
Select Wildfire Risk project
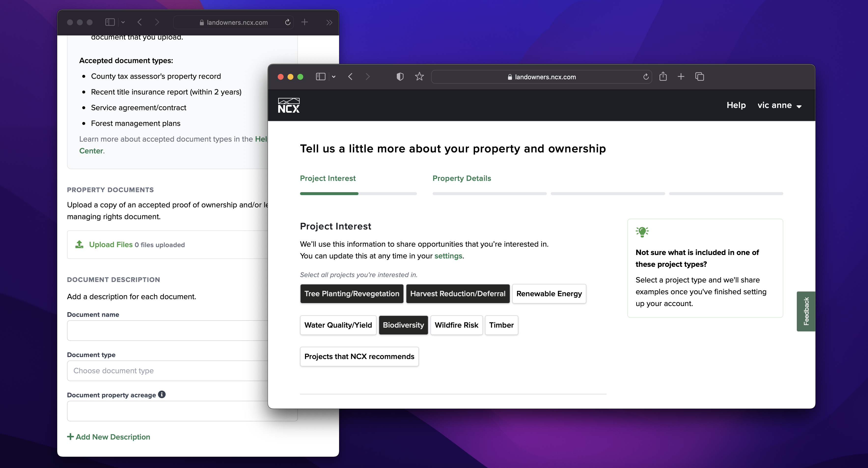(x=456, y=325)
